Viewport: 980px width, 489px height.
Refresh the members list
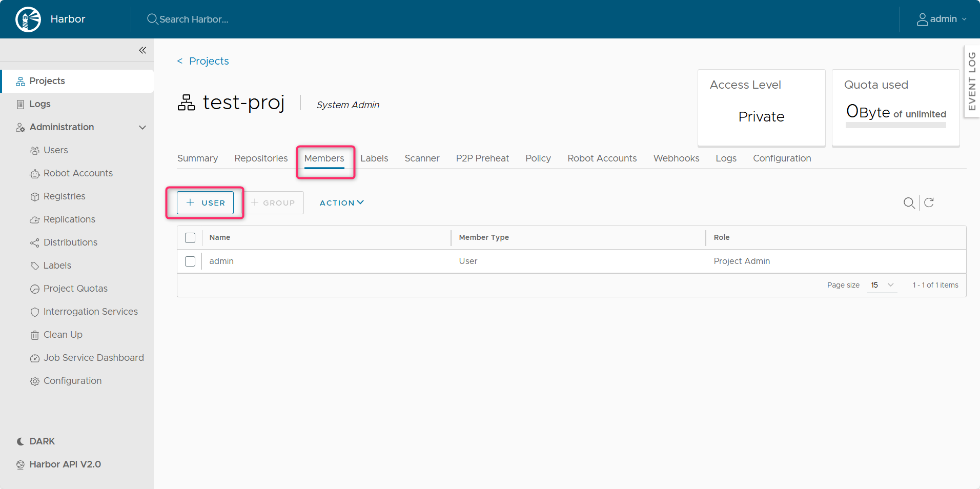point(929,202)
